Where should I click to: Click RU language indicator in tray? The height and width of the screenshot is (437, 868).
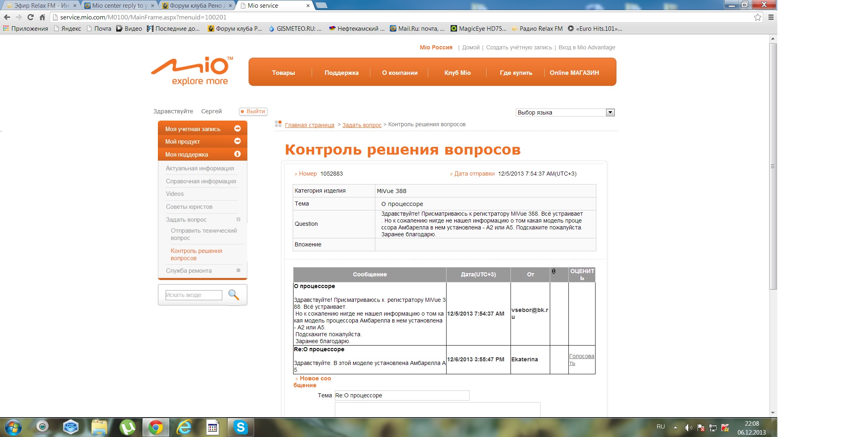(x=661, y=426)
